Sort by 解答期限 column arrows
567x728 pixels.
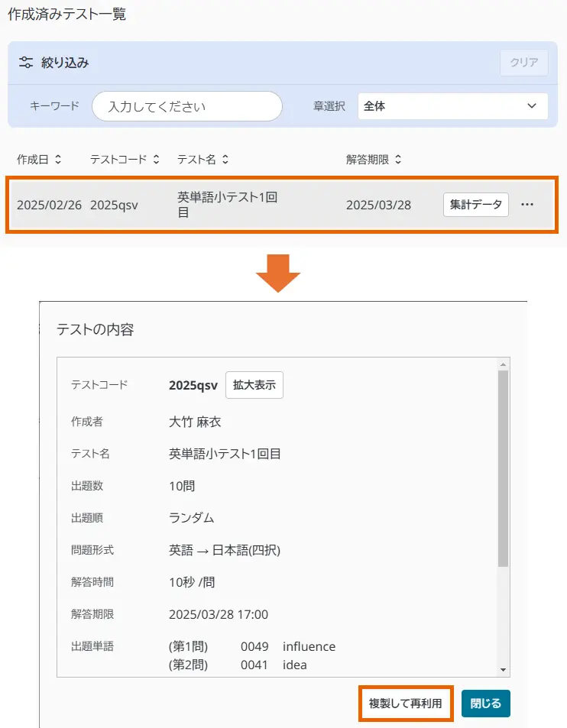[398, 159]
